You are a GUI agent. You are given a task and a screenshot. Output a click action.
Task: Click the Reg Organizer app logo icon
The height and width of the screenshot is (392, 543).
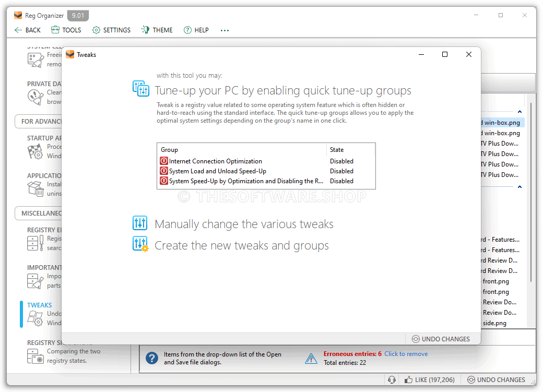coord(18,15)
